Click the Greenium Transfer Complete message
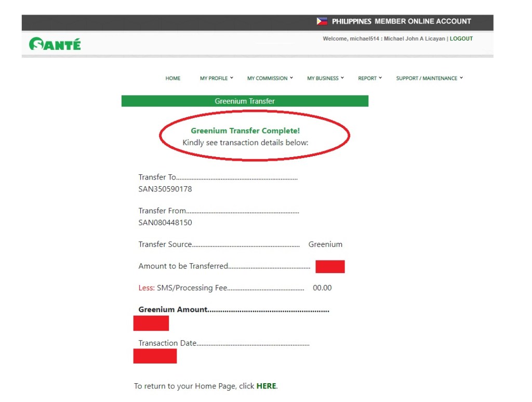The height and width of the screenshot is (402, 532). point(245,131)
